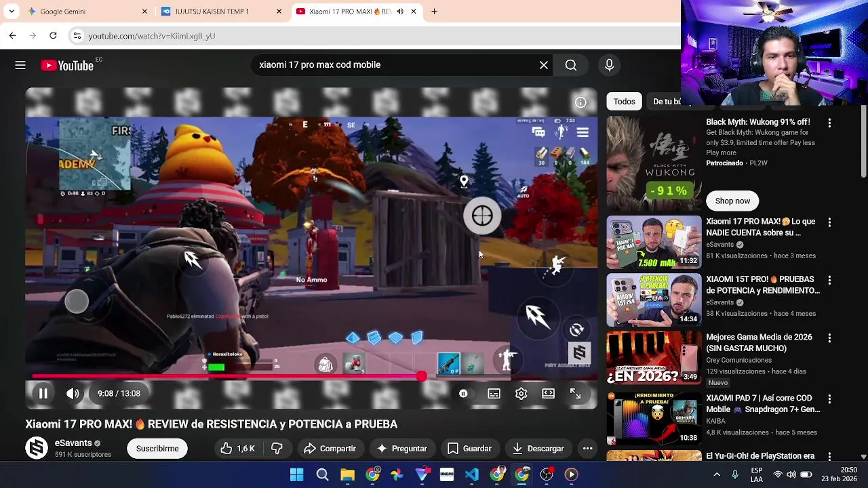Enter fullscreen in the video player

coord(575,394)
